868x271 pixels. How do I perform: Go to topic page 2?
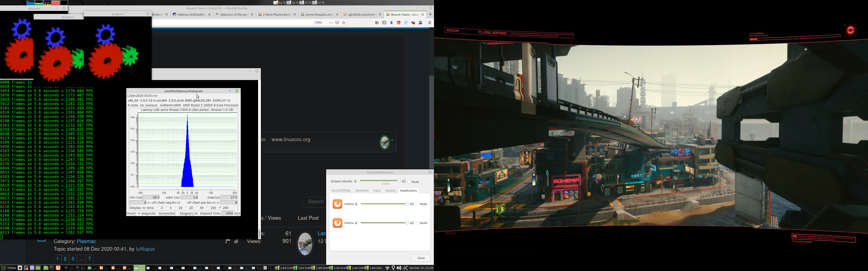click(x=65, y=259)
